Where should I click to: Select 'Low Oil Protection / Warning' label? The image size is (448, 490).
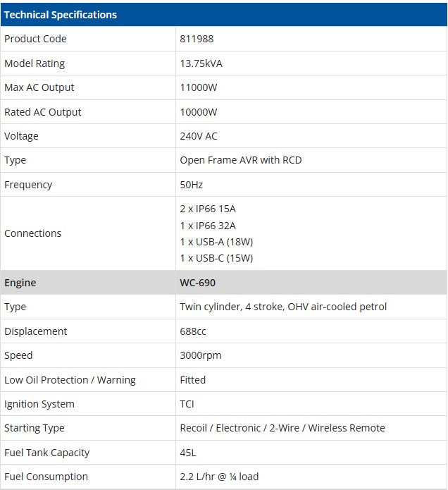(70, 380)
